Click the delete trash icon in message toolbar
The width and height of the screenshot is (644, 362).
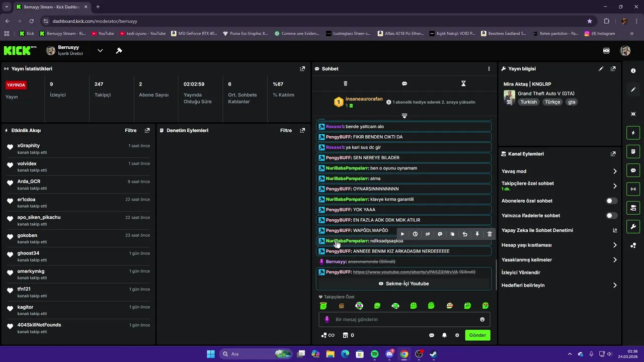click(x=490, y=234)
